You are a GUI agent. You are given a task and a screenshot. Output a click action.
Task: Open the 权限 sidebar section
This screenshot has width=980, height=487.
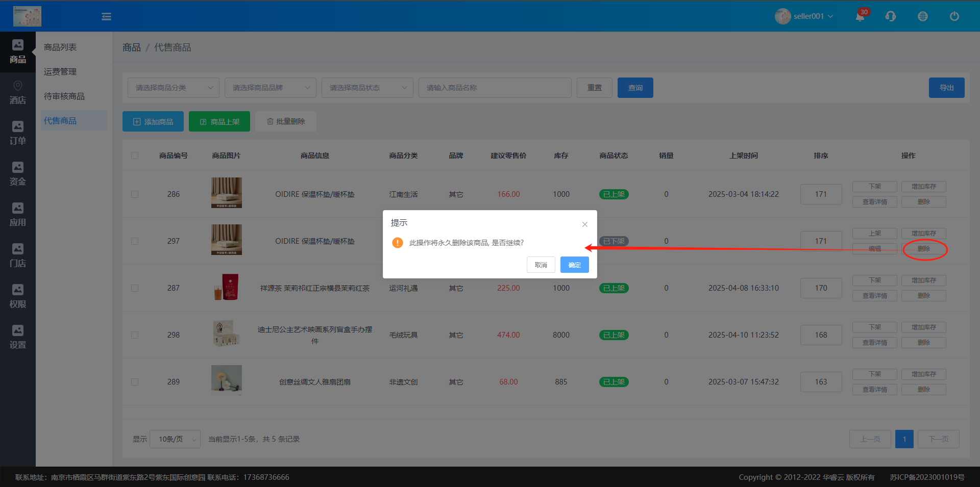18,296
